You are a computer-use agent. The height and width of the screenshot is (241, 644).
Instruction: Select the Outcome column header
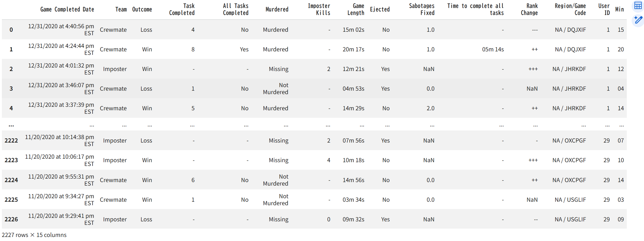click(x=142, y=9)
